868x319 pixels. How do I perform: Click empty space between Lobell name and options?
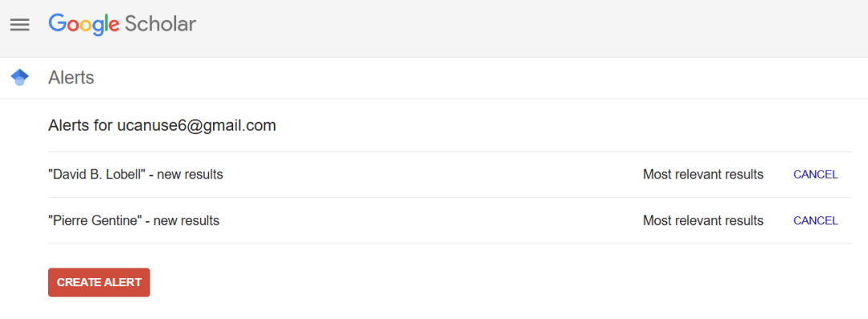432,174
